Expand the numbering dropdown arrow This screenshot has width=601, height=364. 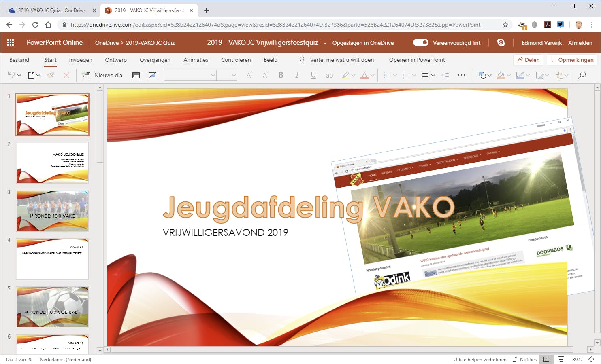(414, 76)
